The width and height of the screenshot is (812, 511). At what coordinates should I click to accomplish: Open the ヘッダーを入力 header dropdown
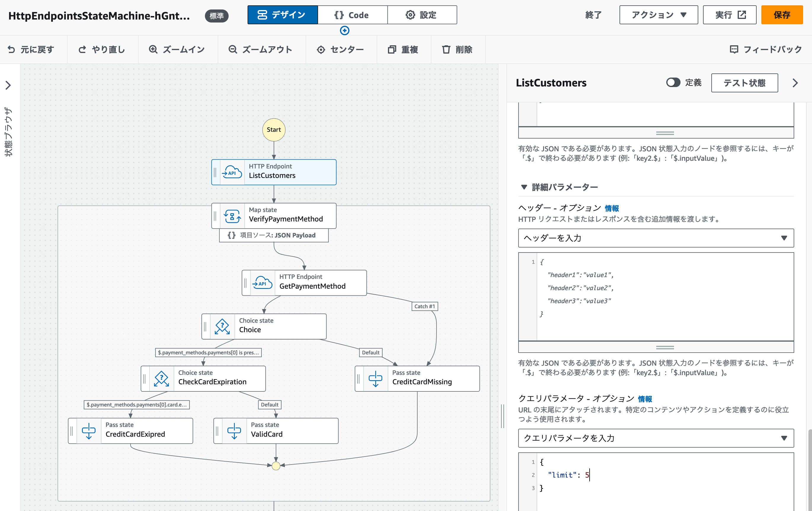(656, 238)
